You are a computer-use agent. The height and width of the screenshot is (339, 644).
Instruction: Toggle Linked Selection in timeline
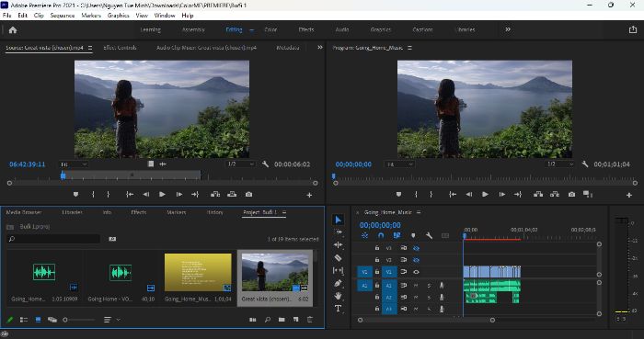397,235
